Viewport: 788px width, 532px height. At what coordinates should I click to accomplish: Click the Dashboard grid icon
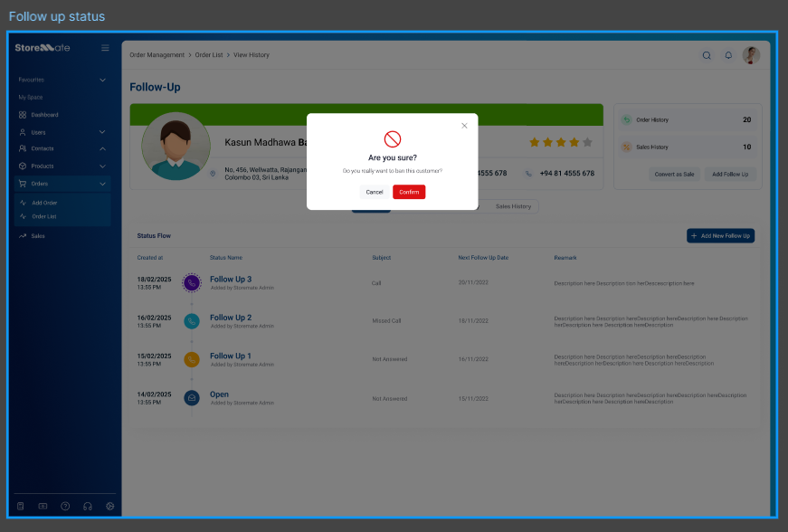[x=23, y=115]
